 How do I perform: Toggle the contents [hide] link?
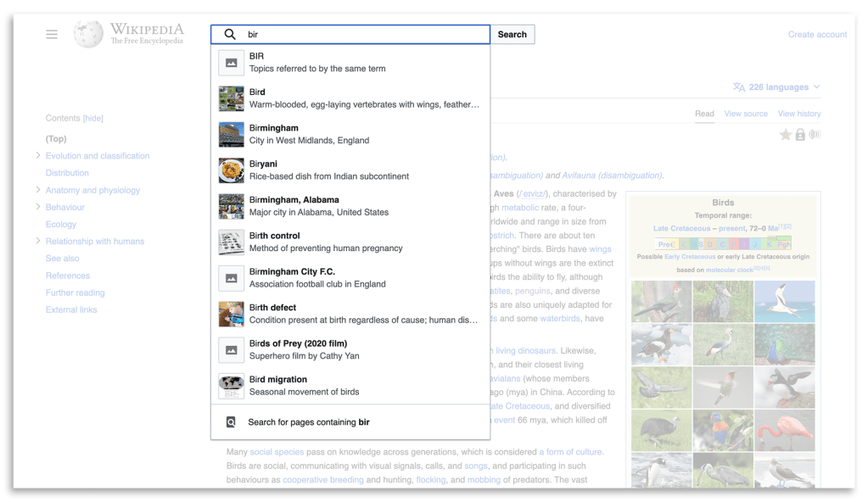click(x=92, y=119)
